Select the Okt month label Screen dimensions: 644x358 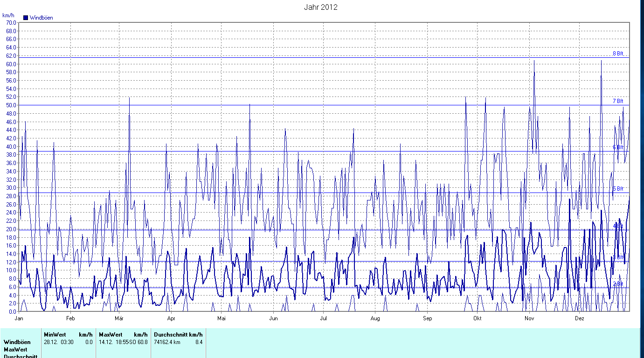477,319
